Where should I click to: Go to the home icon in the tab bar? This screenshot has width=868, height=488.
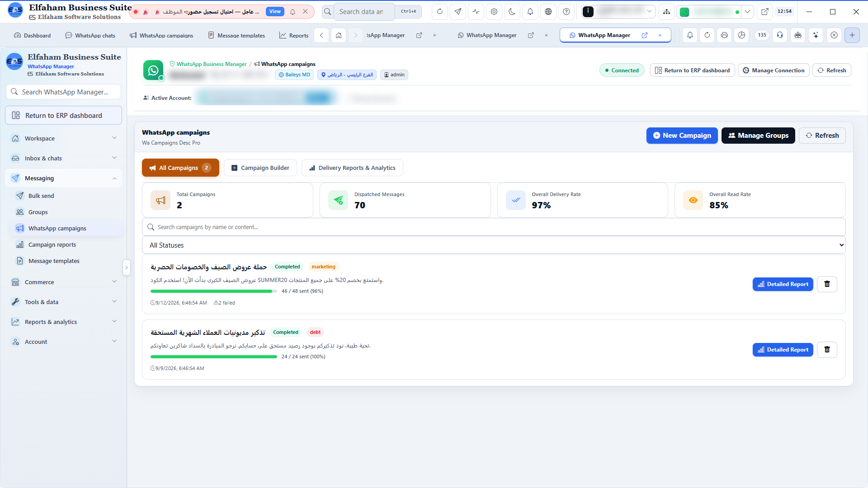pyautogui.click(x=339, y=35)
